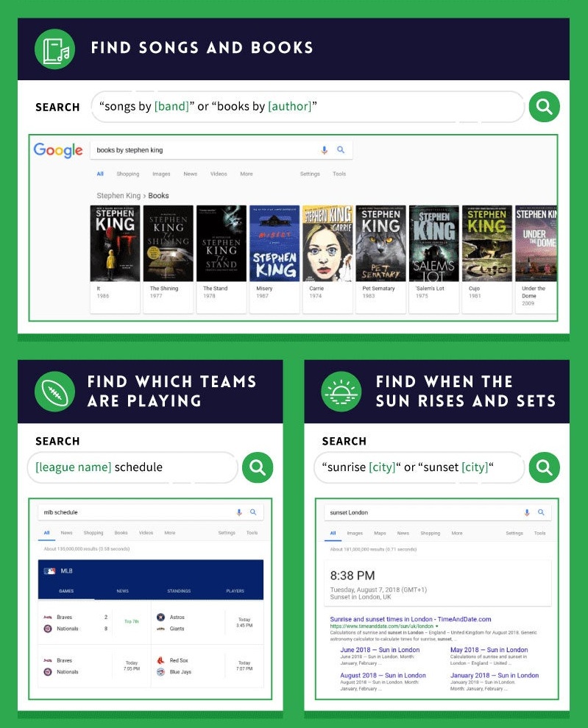Click the sunset London search field

(x=438, y=512)
